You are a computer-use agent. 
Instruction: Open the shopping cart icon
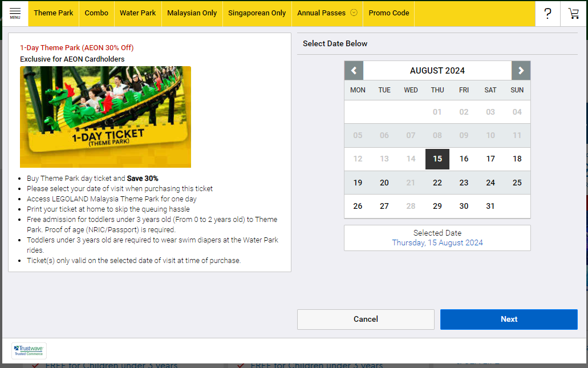(x=573, y=14)
